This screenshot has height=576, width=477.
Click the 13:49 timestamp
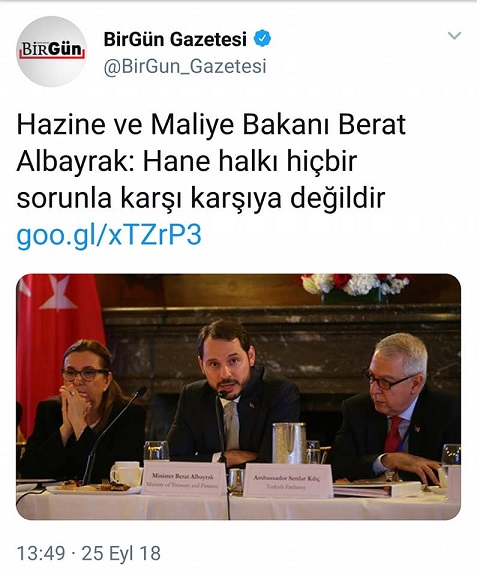41,553
